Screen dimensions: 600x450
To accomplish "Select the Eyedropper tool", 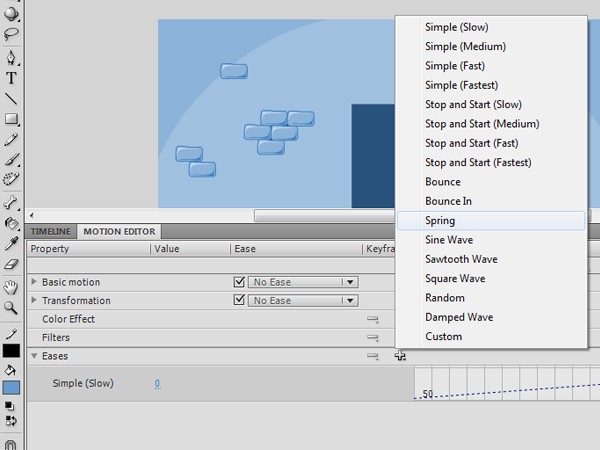I will (11, 243).
